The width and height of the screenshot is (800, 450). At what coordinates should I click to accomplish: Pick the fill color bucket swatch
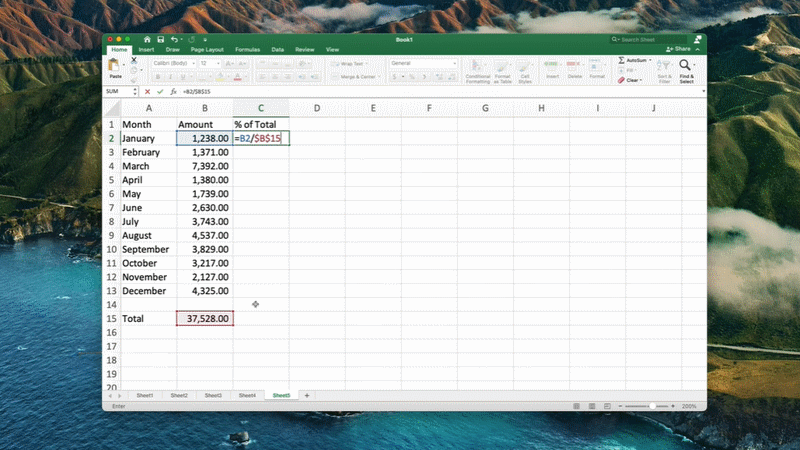[x=219, y=77]
